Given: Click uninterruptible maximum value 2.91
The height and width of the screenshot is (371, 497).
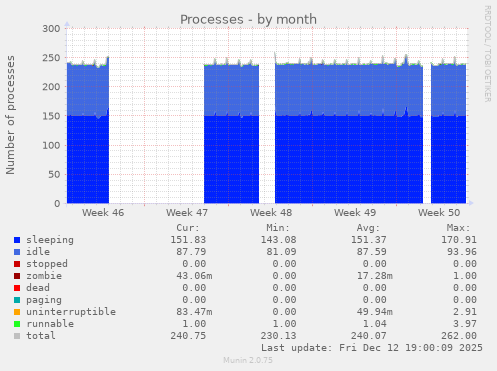Looking at the screenshot, I should click(x=465, y=312).
